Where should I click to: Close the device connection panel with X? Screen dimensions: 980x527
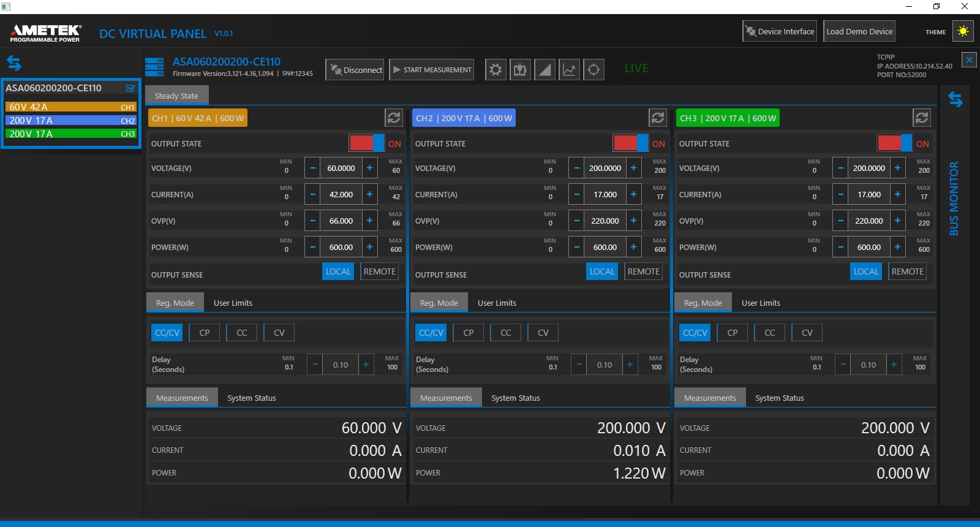point(969,60)
